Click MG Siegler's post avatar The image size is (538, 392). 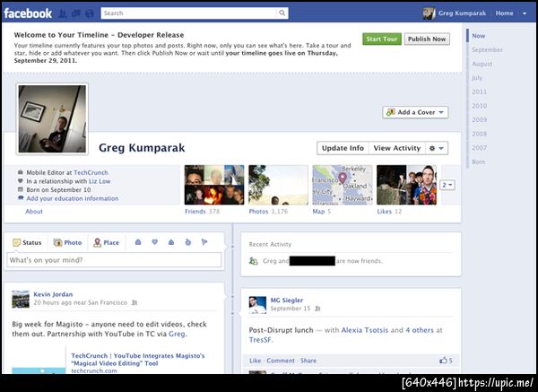(x=257, y=305)
